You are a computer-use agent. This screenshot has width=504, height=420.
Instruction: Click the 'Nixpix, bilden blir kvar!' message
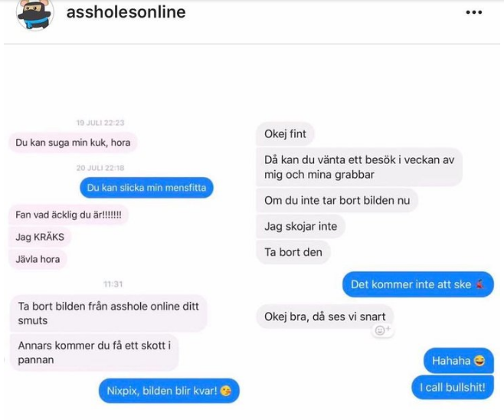pyautogui.click(x=169, y=391)
